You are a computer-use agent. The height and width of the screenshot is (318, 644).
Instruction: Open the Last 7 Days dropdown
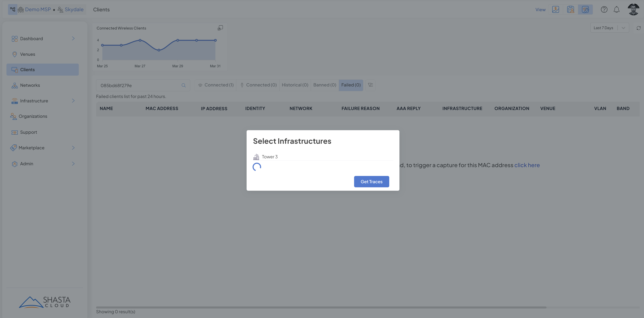pyautogui.click(x=610, y=28)
